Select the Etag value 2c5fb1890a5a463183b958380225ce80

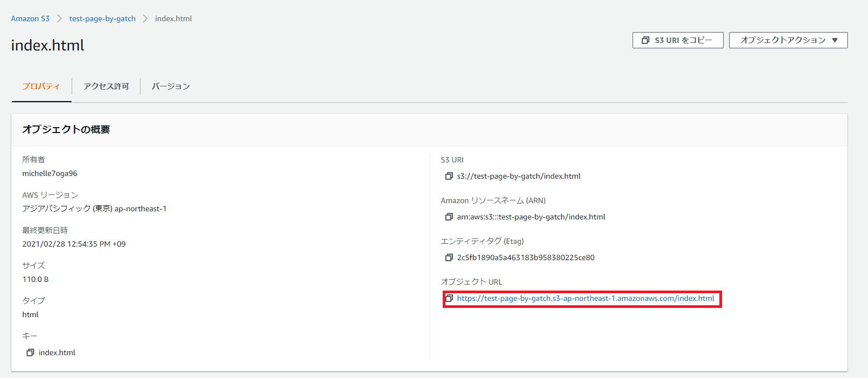tap(526, 257)
